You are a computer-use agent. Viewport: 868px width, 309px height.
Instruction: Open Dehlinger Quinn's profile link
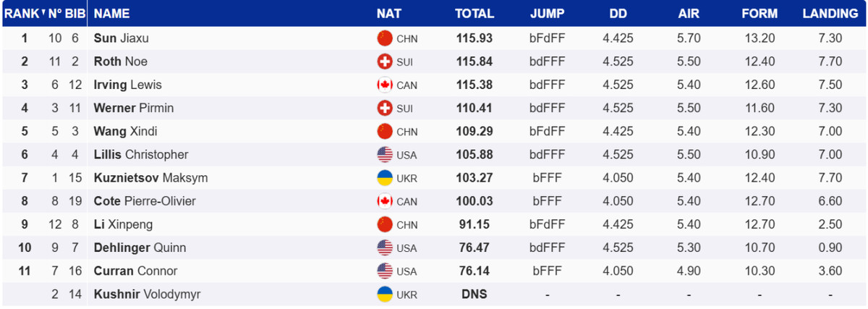(140, 247)
